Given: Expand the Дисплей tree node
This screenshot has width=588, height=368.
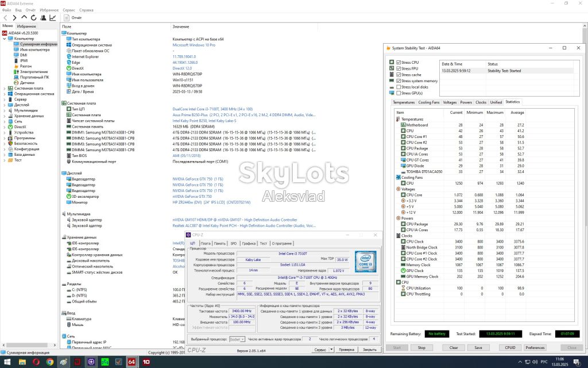Looking at the screenshot, I should point(5,105).
